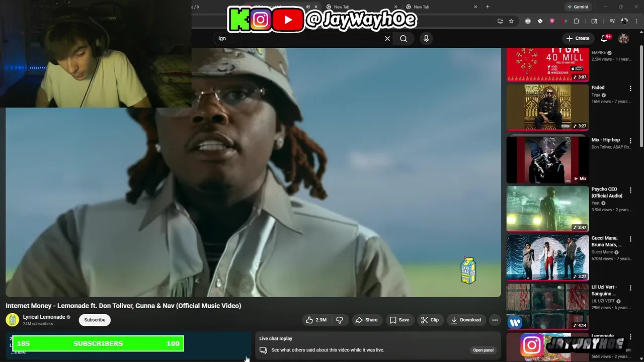Click the '24M subscribers' text
The width and height of the screenshot is (644, 362).
[38, 324]
